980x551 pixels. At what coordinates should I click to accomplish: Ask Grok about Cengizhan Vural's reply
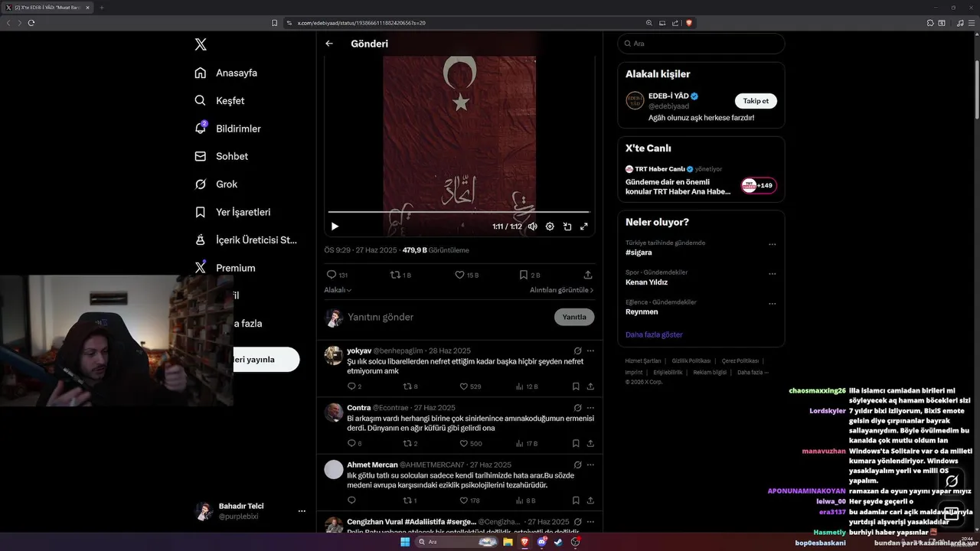(578, 521)
